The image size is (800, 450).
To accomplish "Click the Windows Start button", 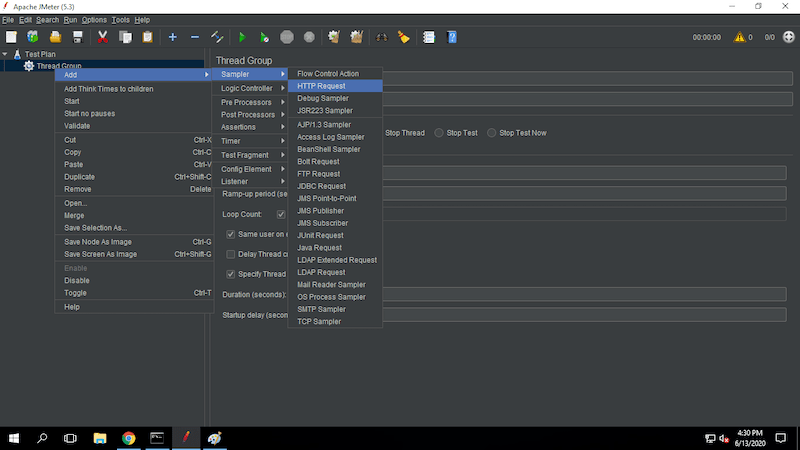I will [x=14, y=438].
